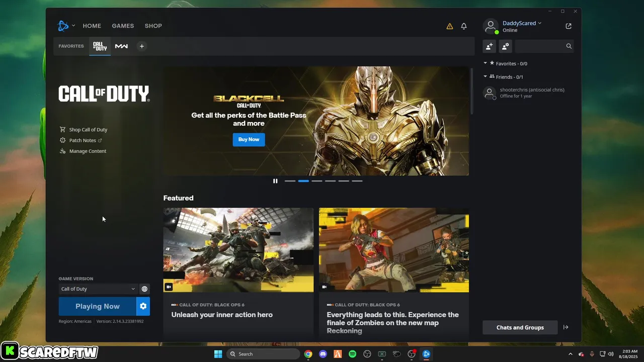This screenshot has width=644, height=362.
Task: Click the microphone tray icon
Action: pyautogui.click(x=592, y=354)
